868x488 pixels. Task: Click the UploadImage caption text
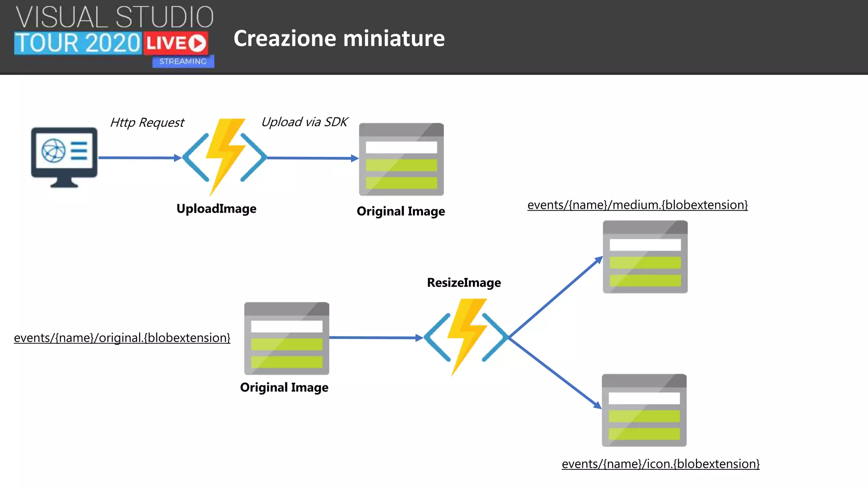point(216,209)
